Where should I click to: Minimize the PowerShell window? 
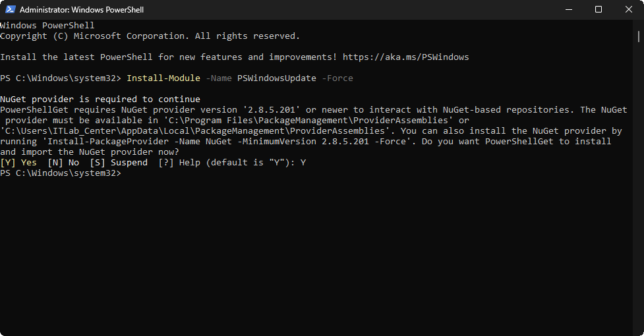[569, 10]
